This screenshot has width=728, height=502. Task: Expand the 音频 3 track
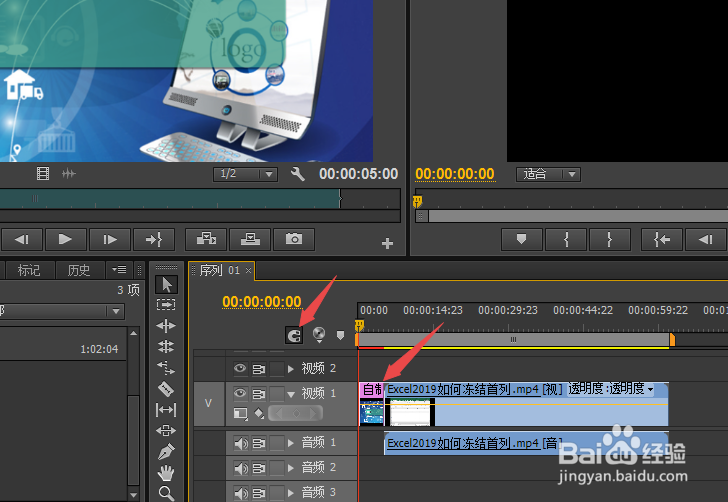pos(291,492)
